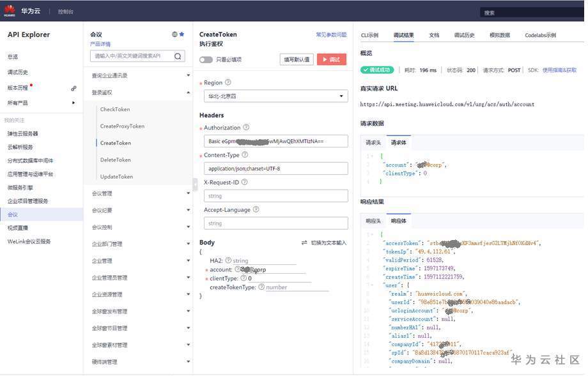Switch to the 调试结果 tab
Screen dimensions: 588x376
click(x=403, y=35)
